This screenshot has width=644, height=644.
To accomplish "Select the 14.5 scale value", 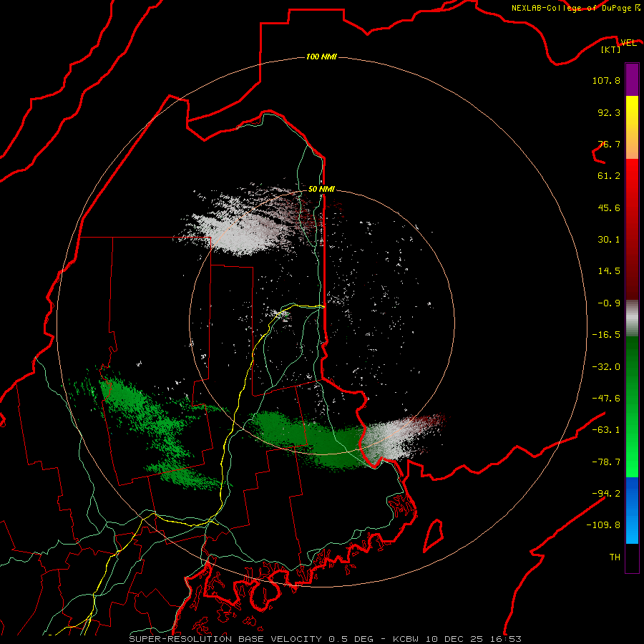I will point(609,271).
